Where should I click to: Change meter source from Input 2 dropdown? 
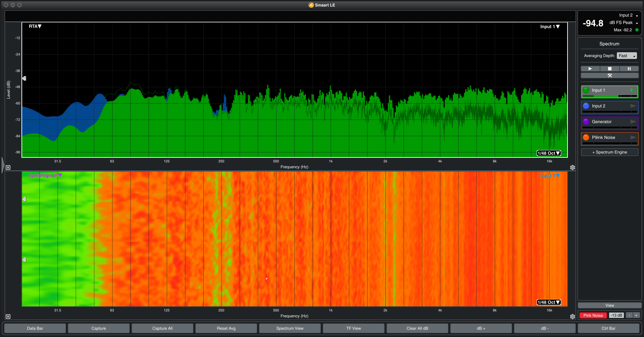[628, 15]
